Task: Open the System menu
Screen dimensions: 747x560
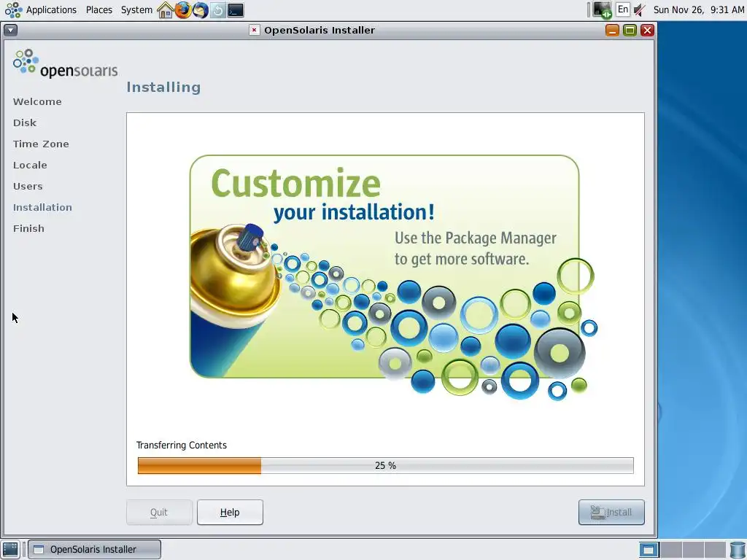Action: pyautogui.click(x=136, y=9)
